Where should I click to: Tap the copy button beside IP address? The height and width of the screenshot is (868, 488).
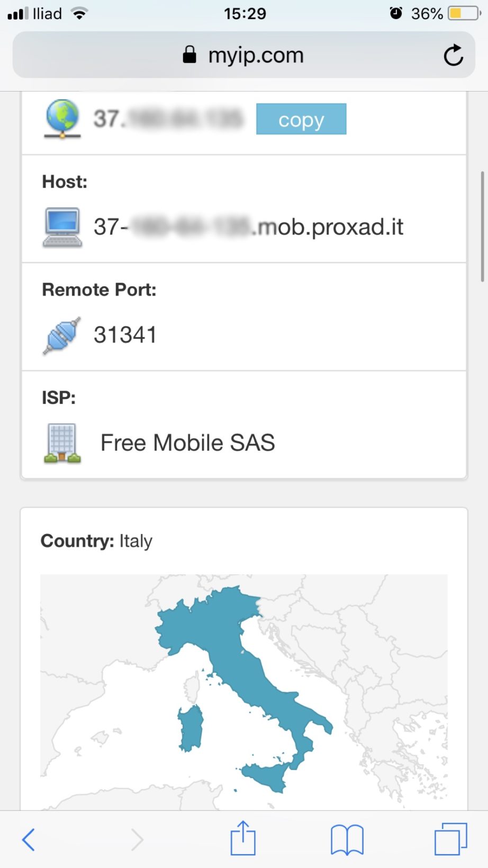pos(301,119)
